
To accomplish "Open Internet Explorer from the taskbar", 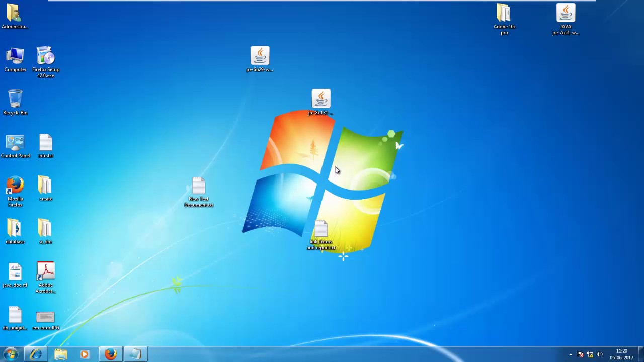I will coord(36,354).
